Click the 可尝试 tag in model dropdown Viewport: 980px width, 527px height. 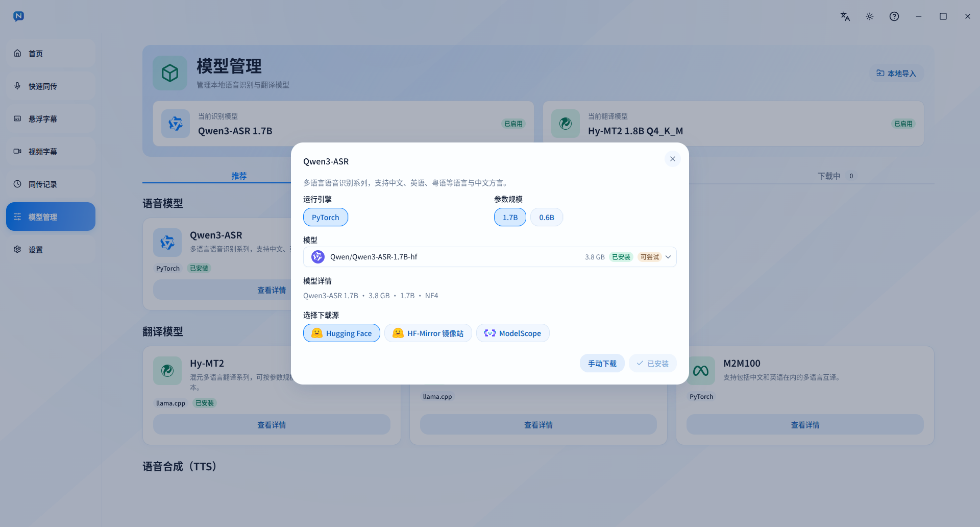tap(650, 257)
